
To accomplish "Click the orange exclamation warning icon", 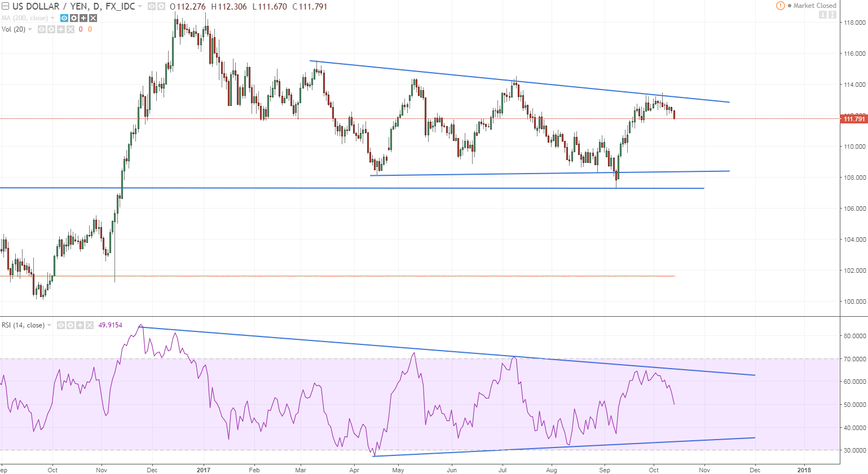I will point(781,6).
